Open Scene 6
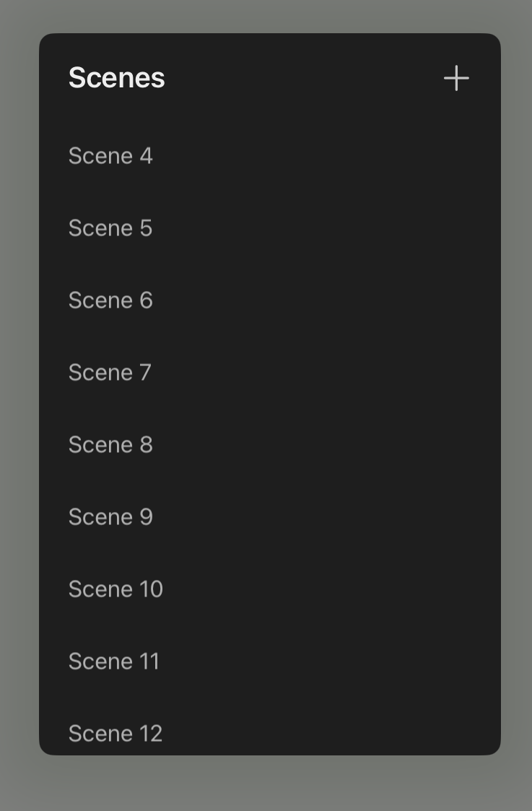 coord(110,300)
